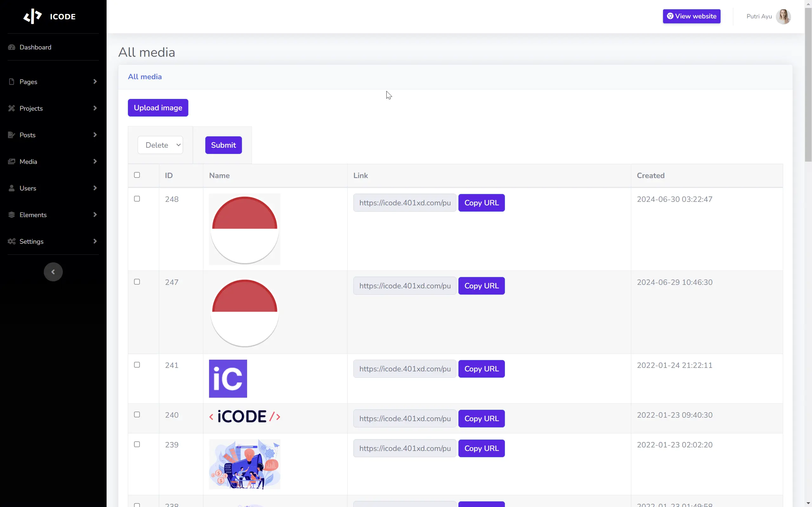812x507 pixels.
Task: Click the Media images icon
Action: click(12, 162)
